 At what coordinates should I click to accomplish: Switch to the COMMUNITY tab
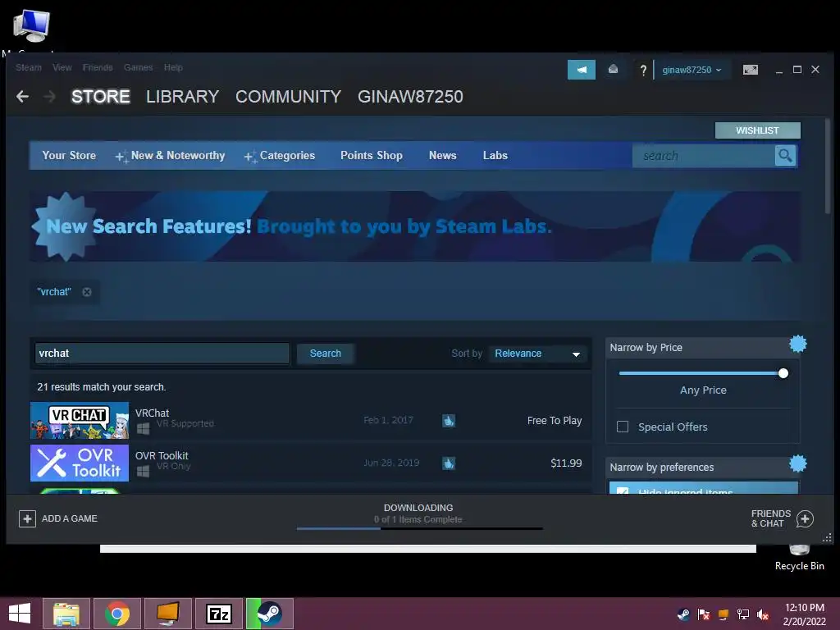288,97
